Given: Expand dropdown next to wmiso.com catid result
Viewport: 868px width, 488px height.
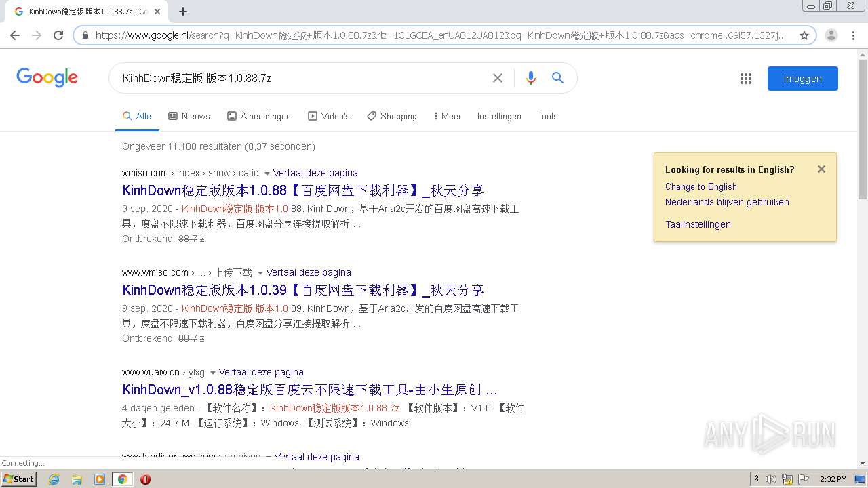Looking at the screenshot, I should click(x=267, y=174).
